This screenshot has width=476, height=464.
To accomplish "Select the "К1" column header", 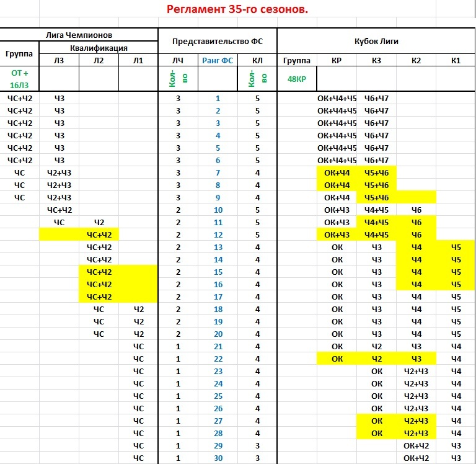I will point(456,60).
